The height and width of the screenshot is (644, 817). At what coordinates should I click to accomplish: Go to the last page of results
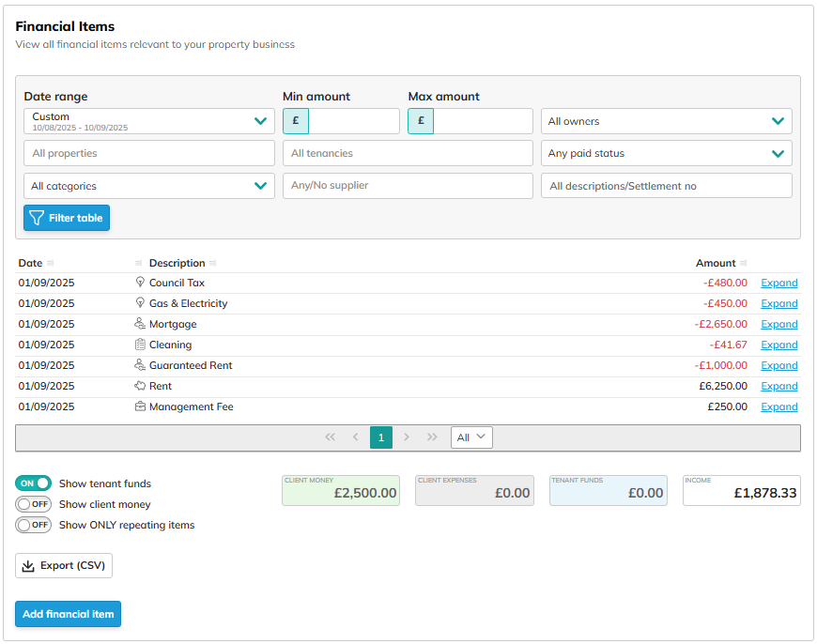[432, 437]
